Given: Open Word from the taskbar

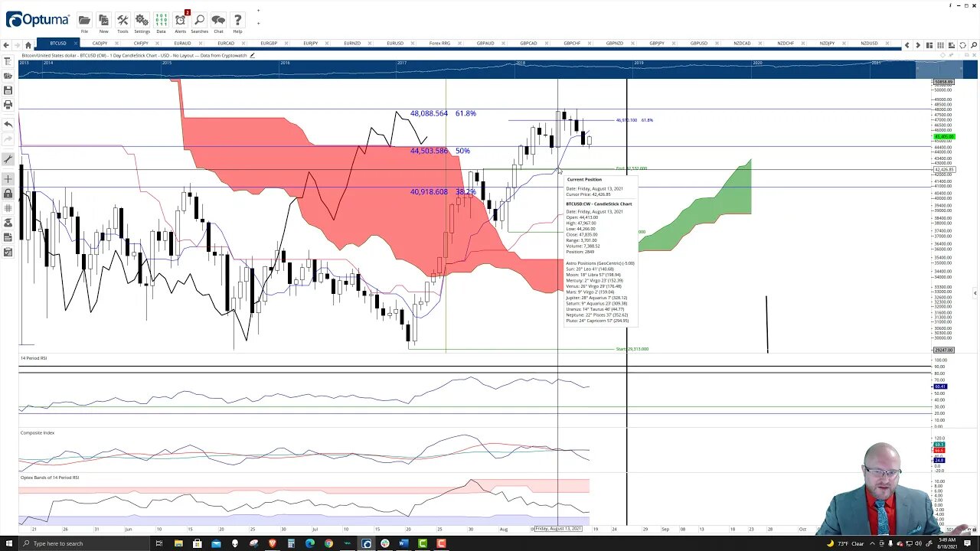Looking at the screenshot, I should (403, 543).
